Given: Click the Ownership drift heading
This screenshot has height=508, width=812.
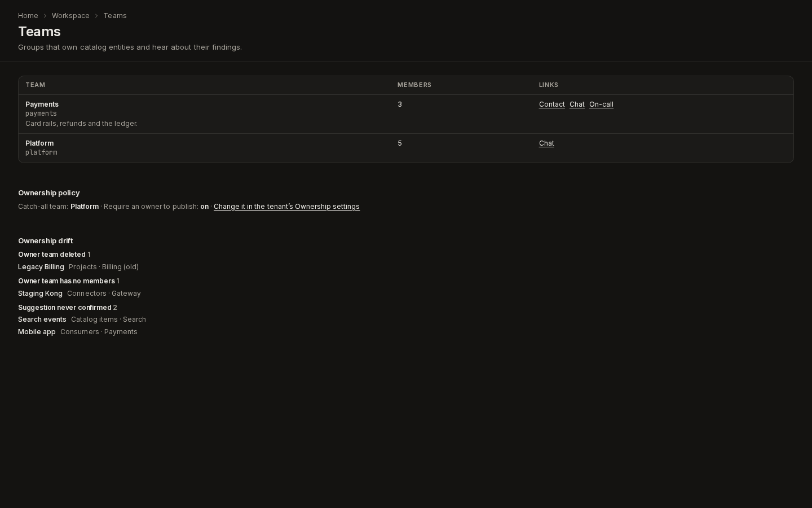Looking at the screenshot, I should (x=46, y=241).
